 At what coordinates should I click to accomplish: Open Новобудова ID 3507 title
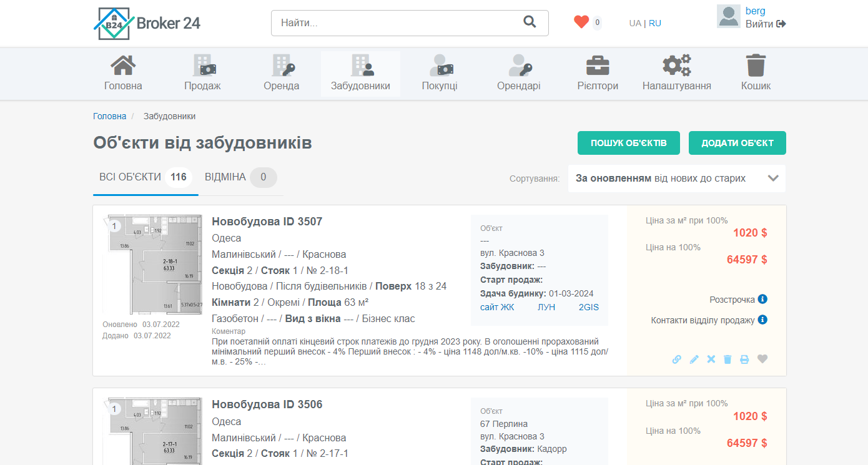coord(267,222)
